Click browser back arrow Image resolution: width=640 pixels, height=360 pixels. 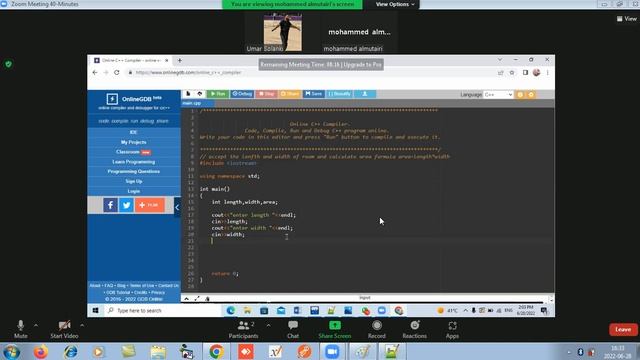point(95,72)
